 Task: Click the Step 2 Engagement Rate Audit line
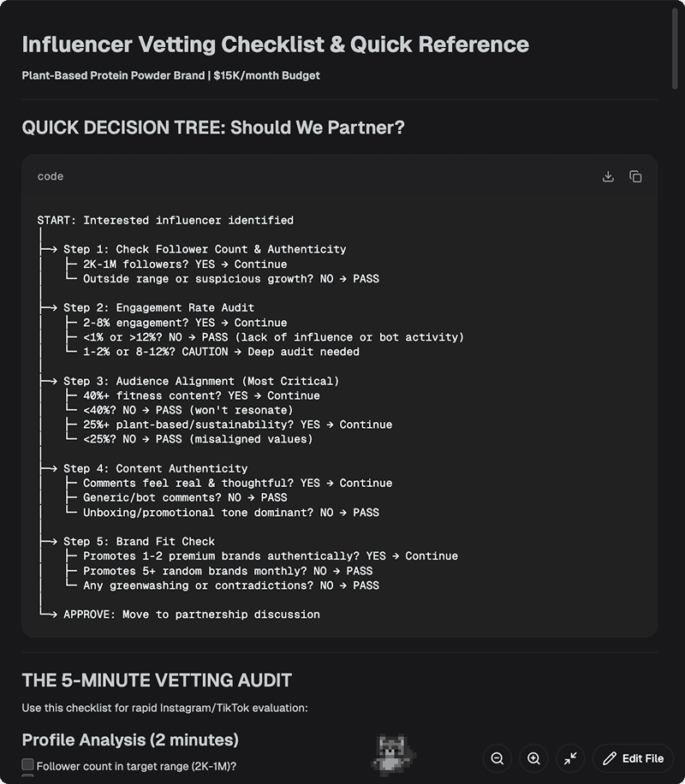pos(158,307)
